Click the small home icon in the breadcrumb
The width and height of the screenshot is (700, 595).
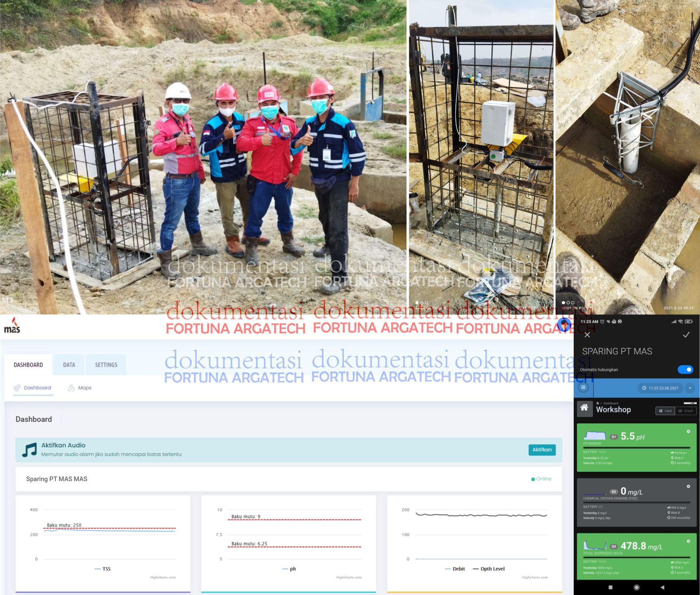[x=598, y=403]
